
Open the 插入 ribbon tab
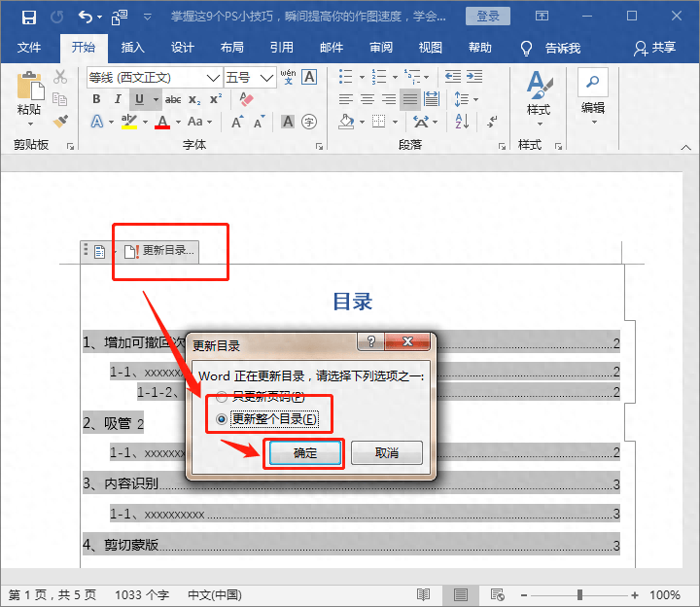click(132, 47)
